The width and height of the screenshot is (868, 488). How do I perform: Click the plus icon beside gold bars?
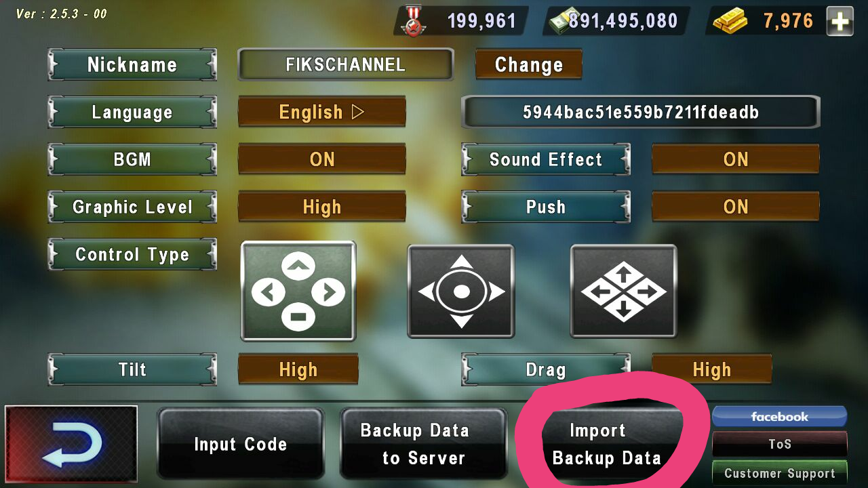tap(840, 21)
